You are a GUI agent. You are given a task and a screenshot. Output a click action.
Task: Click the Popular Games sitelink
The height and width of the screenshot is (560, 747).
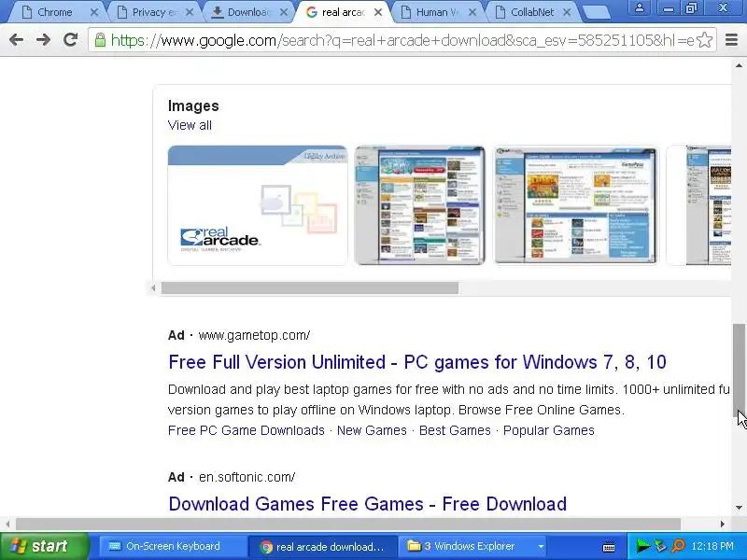click(549, 430)
